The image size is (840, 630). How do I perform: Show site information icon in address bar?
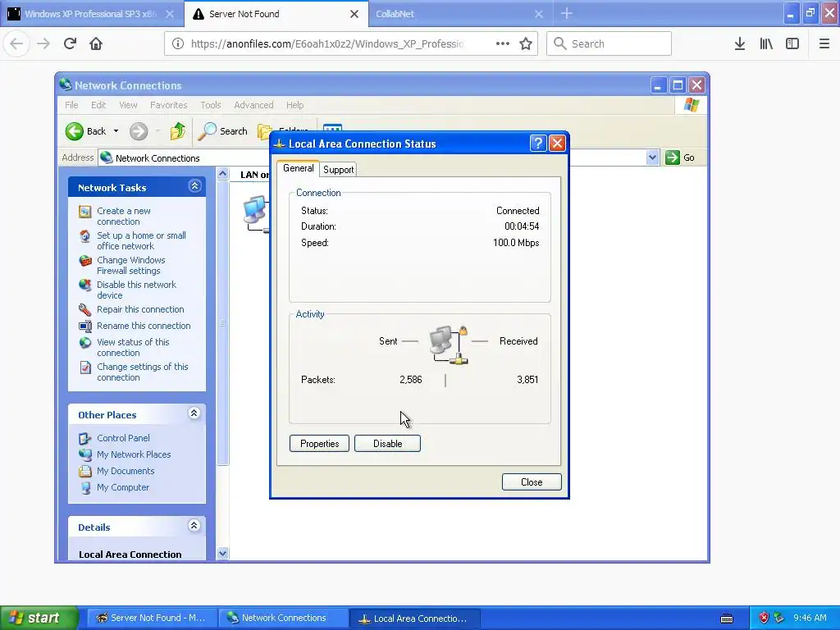[178, 43]
